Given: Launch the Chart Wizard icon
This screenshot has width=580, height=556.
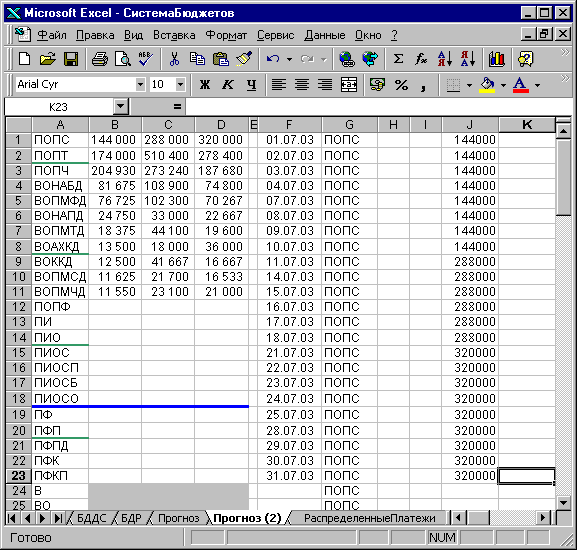Looking at the screenshot, I should (x=496, y=59).
